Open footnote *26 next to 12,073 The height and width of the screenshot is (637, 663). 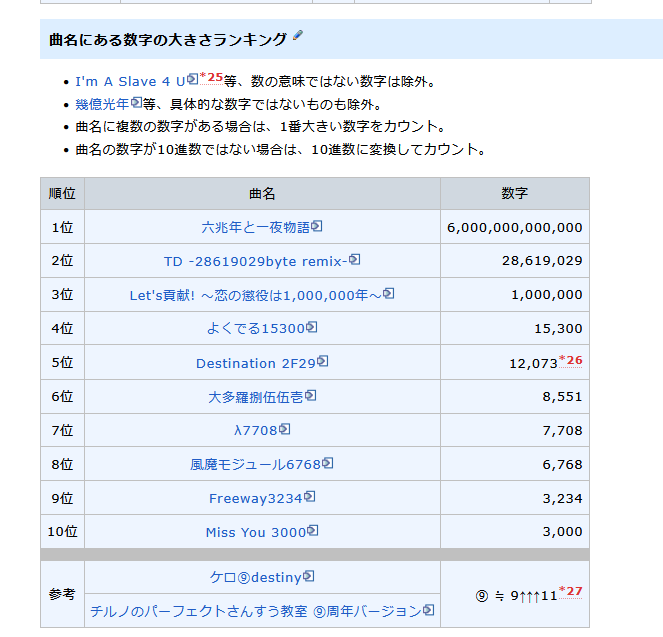[x=571, y=361]
